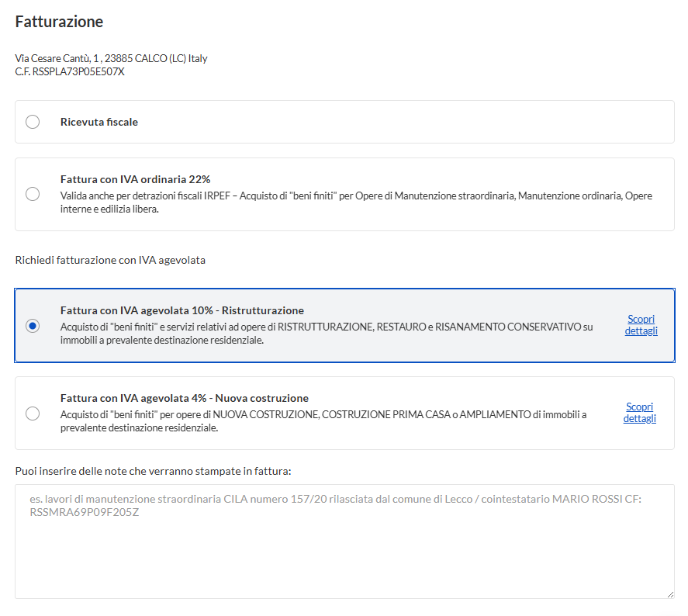Open Scopri dettagli for 10% Ristrutturazione

pyautogui.click(x=641, y=325)
